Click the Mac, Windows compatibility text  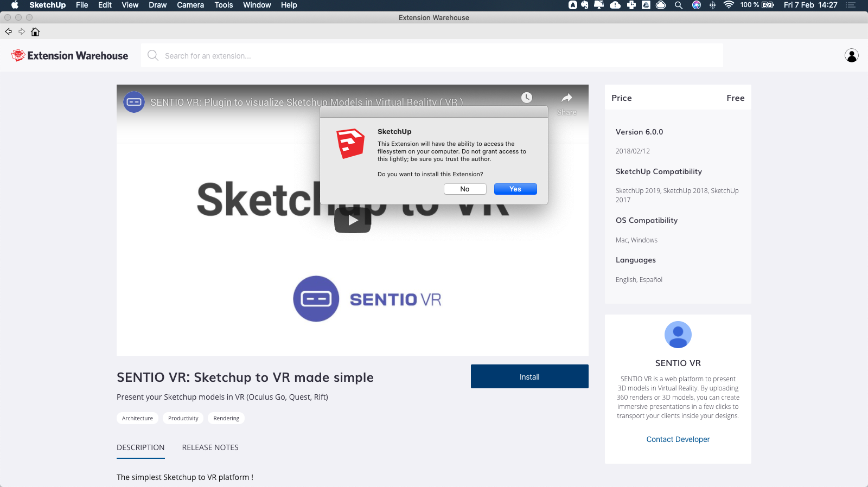636,240
